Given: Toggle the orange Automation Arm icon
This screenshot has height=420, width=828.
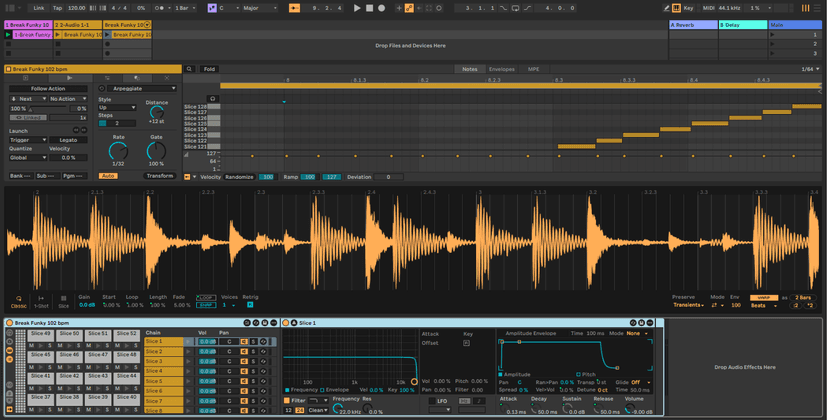Looking at the screenshot, I should coord(409,8).
